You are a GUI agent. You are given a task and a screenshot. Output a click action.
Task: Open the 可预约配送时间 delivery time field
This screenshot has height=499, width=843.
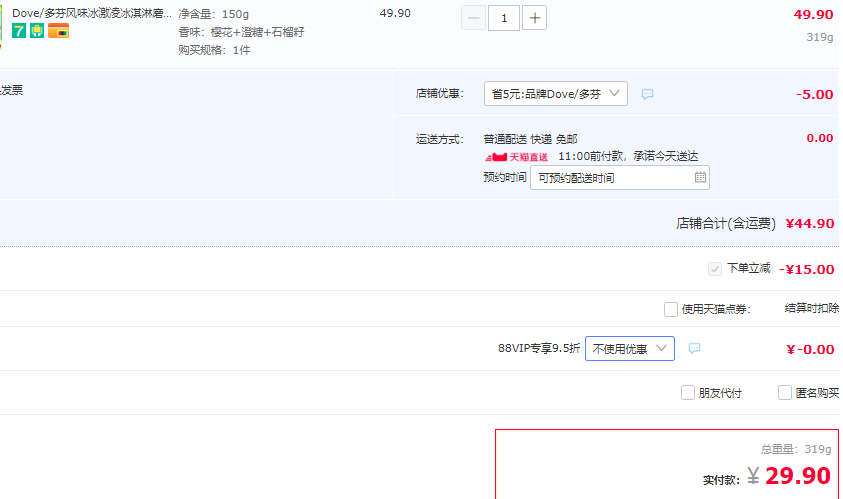pos(620,177)
